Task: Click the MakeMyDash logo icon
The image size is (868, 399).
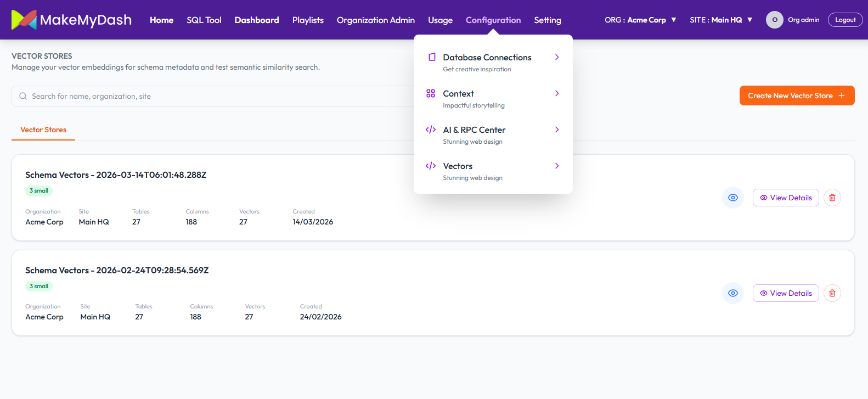Action: [x=24, y=20]
